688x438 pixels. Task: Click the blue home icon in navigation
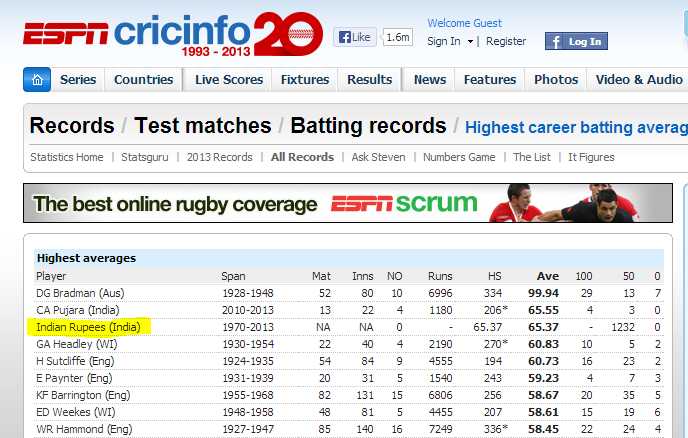pos(37,80)
